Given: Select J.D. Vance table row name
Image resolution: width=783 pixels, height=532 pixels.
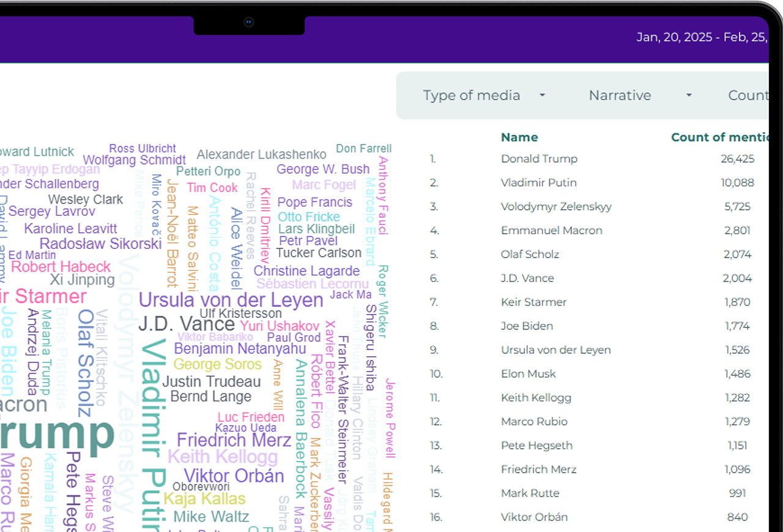Looking at the screenshot, I should coord(527,278).
